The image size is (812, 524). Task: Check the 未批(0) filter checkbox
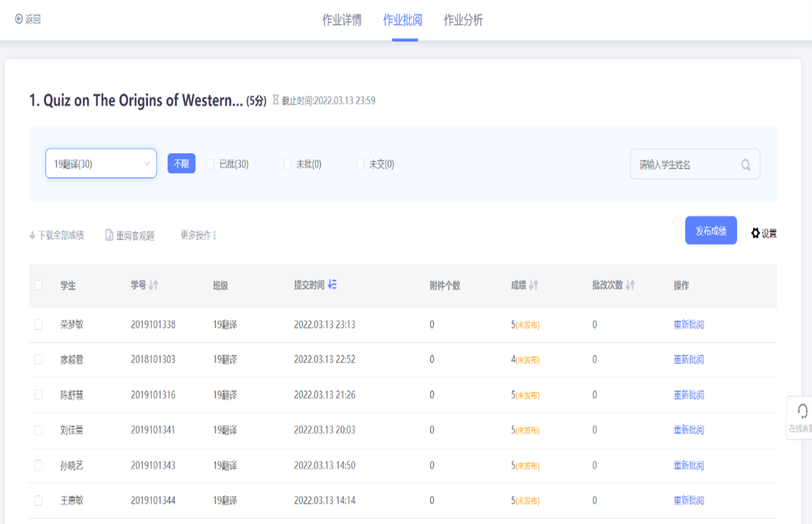[287, 165]
